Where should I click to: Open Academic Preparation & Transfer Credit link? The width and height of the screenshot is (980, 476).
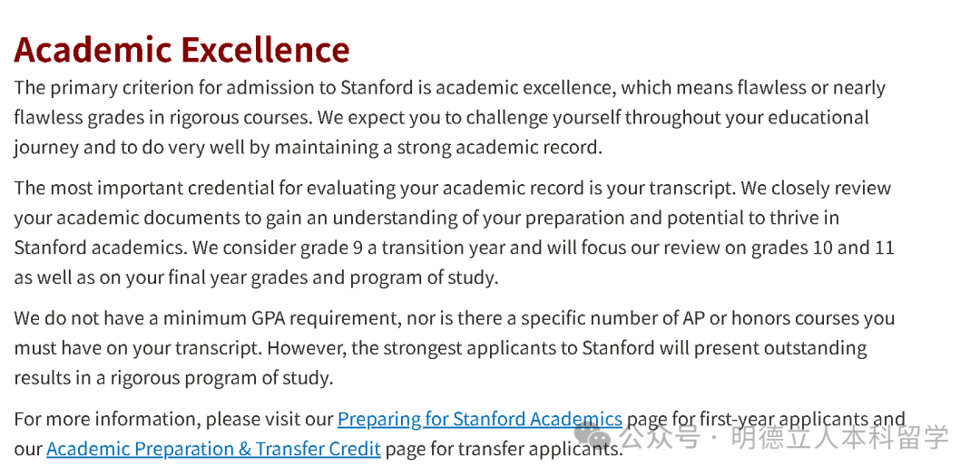tap(213, 450)
